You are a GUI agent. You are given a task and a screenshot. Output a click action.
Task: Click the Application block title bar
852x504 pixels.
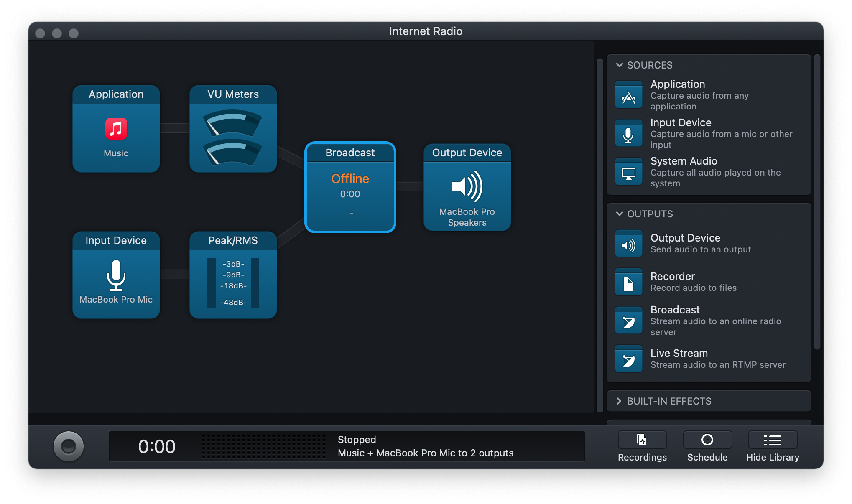[116, 94]
